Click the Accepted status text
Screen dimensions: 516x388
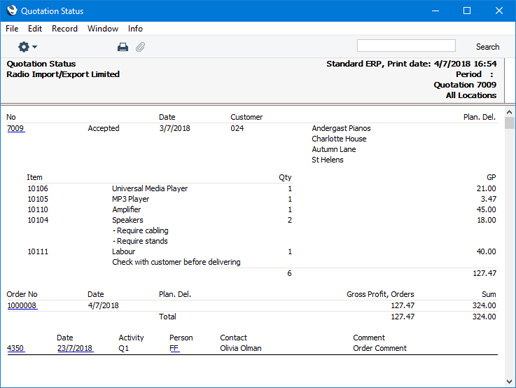coord(104,128)
